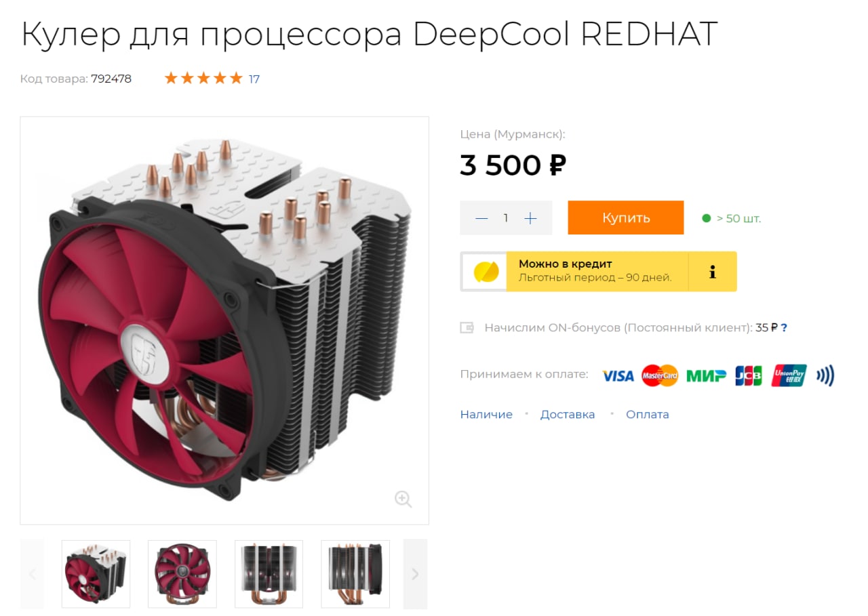This screenshot has width=868, height=616.
Task: Click the orange Купить button
Action: click(626, 218)
